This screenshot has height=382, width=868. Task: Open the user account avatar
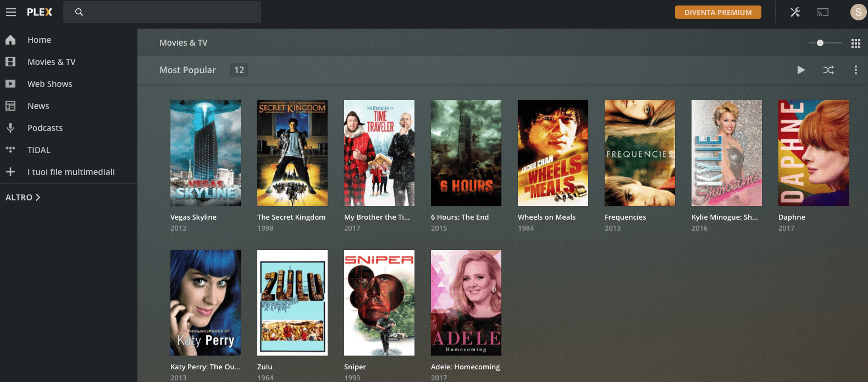pos(858,12)
